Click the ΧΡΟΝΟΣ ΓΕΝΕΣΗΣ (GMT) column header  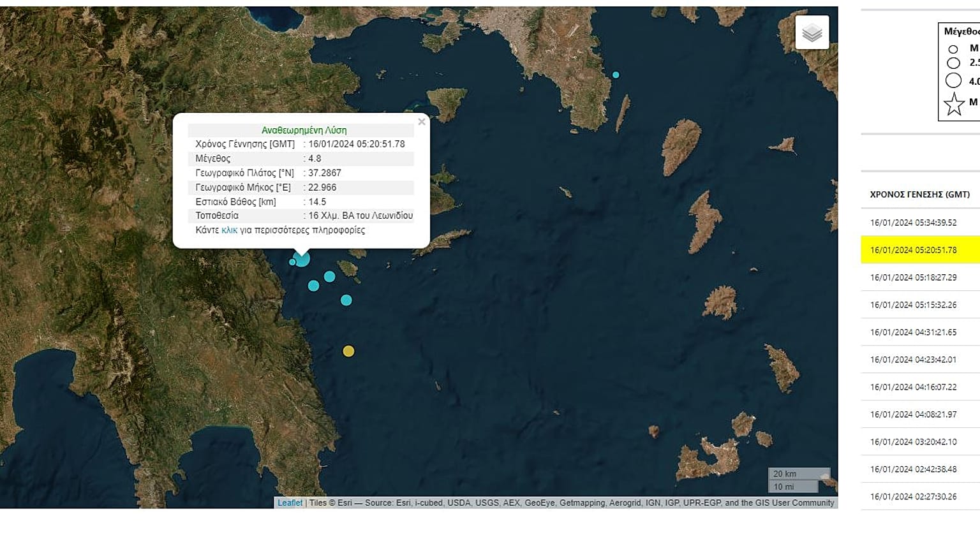[x=919, y=195]
